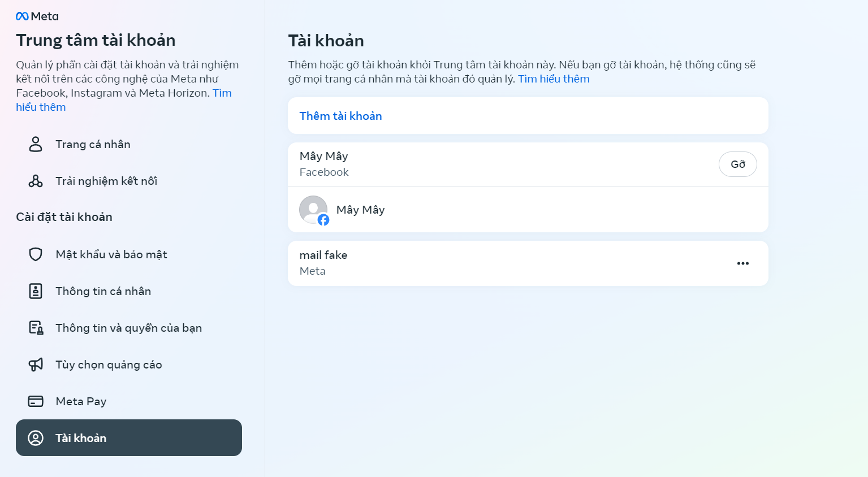This screenshot has width=868, height=477.
Task: Click the ID card icon for Thông tin cá nhân
Action: (x=36, y=291)
